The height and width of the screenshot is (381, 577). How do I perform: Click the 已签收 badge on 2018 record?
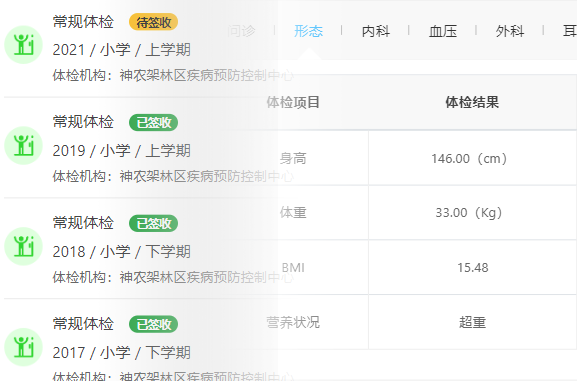point(153,223)
